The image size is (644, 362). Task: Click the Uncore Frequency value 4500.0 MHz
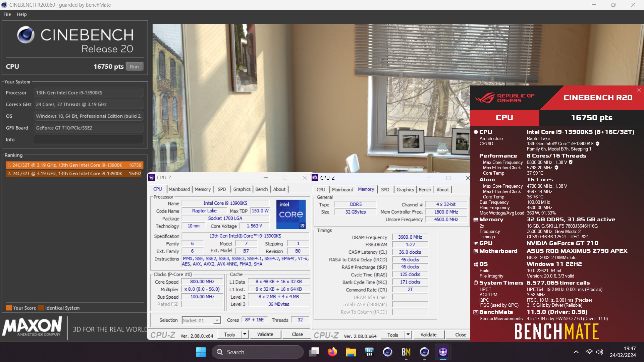tap(446, 220)
